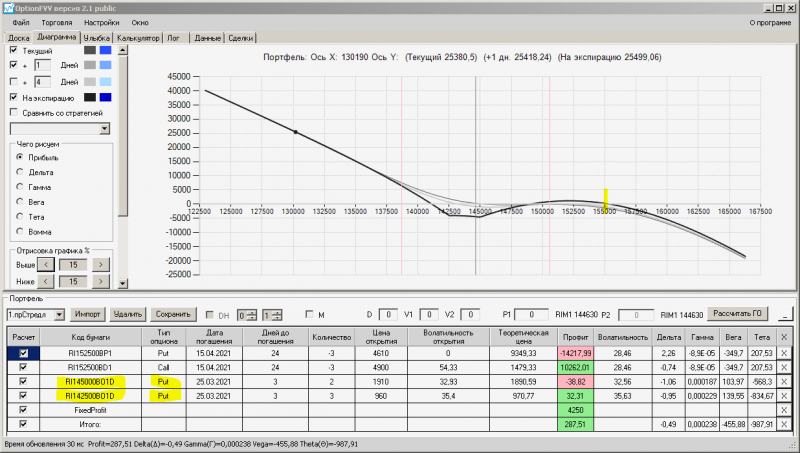Toggle the calculation checkbox for RI152500BO1 Call

23,367
